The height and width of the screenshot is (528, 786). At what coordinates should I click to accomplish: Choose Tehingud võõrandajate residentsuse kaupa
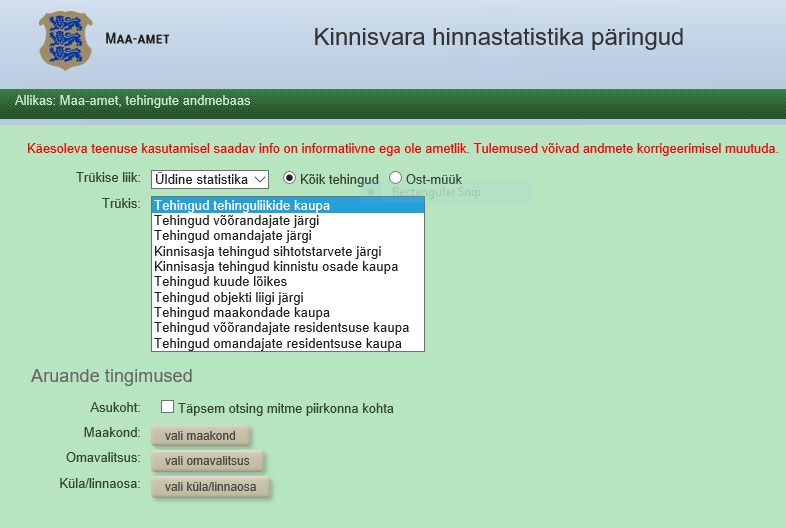click(x=288, y=328)
